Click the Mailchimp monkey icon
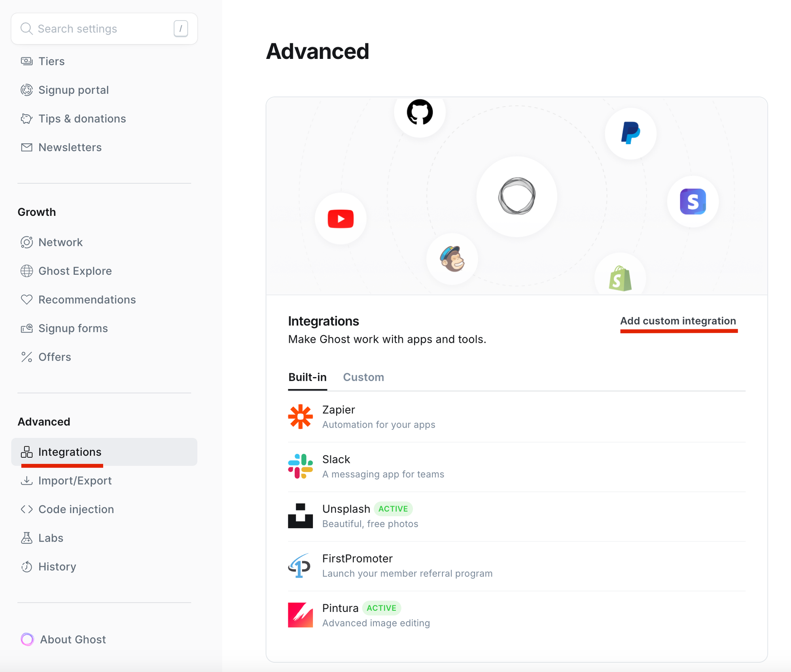Viewport: 791px width, 672px height. click(452, 259)
